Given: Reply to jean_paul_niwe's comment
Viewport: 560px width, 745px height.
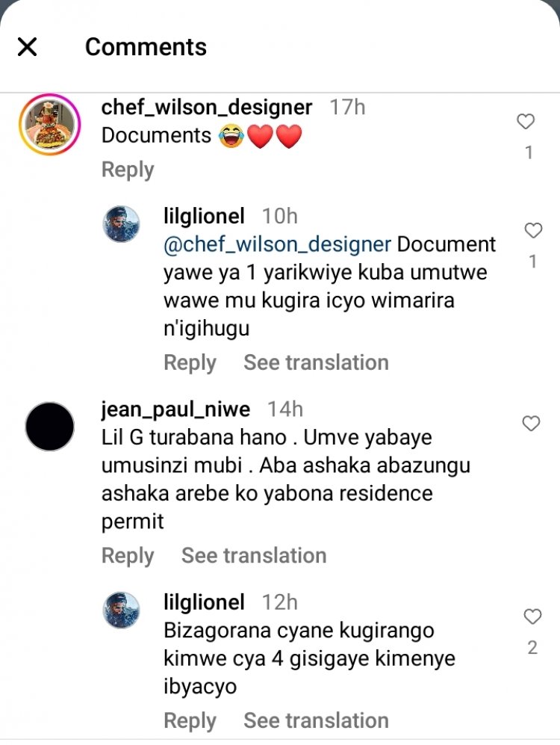Looking at the screenshot, I should pyautogui.click(x=128, y=555).
